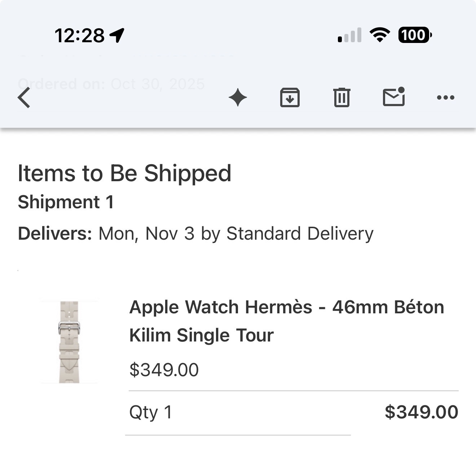Tap the battery level indicator
Viewport: 476px width, 457px height.
point(415,35)
